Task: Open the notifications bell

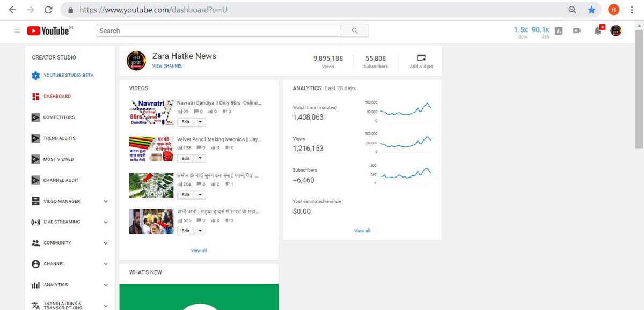Action: click(x=598, y=31)
